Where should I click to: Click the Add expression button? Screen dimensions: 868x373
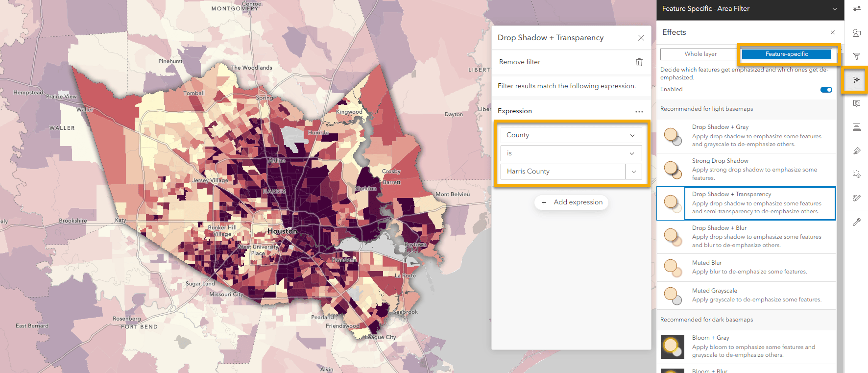(x=571, y=202)
